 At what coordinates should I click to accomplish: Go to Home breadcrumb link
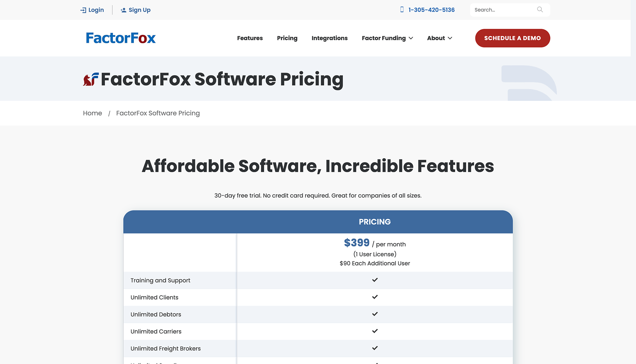[92, 113]
